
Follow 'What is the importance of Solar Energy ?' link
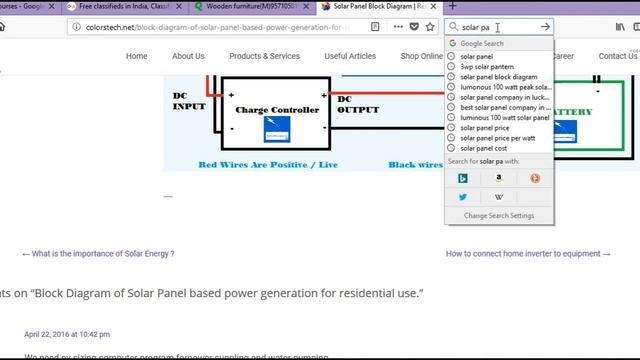coord(103,253)
